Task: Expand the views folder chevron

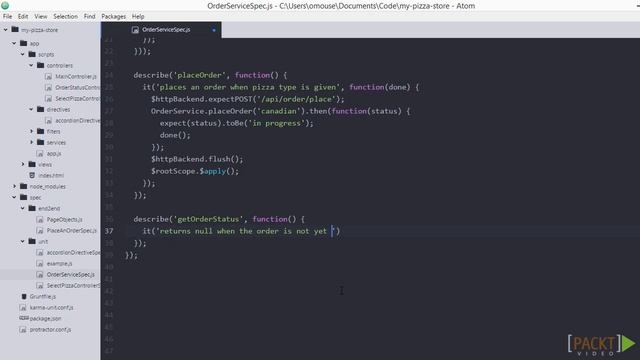Action: coord(23,164)
